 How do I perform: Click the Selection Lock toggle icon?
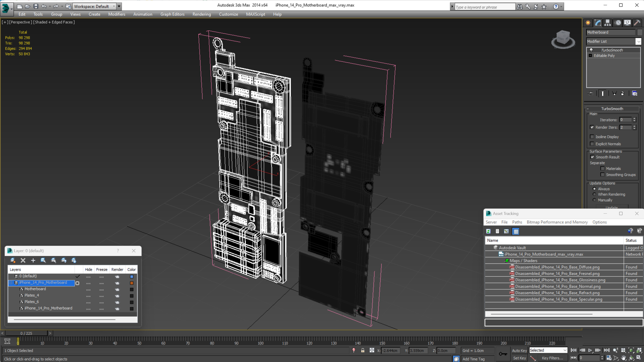click(363, 350)
